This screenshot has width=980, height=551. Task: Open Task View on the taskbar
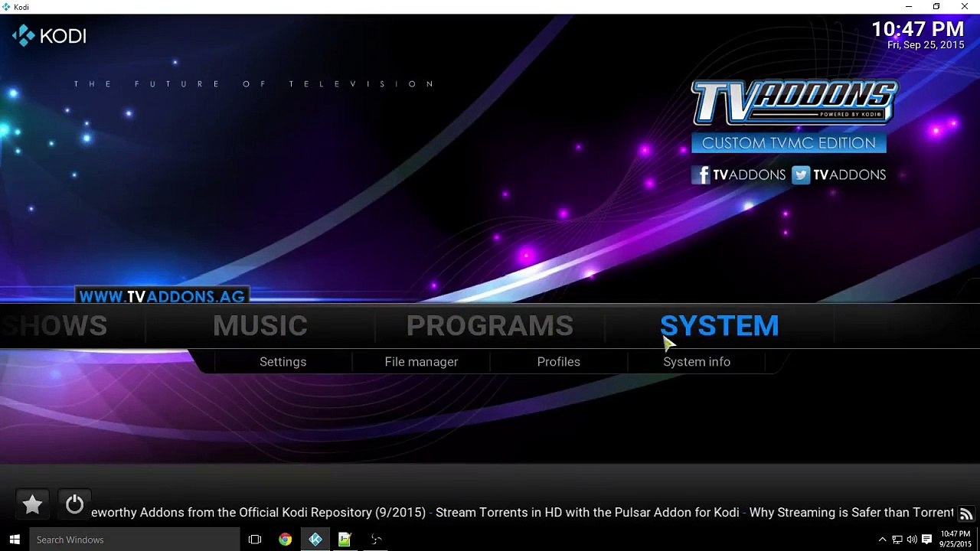[x=255, y=540]
